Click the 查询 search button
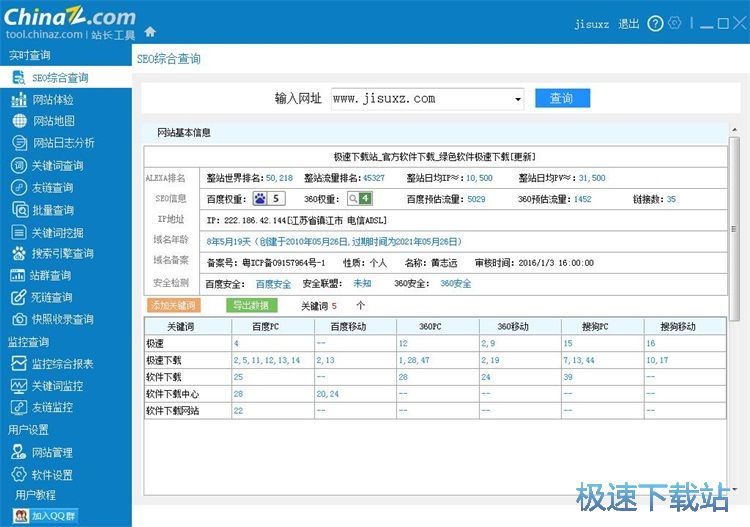 (x=561, y=98)
